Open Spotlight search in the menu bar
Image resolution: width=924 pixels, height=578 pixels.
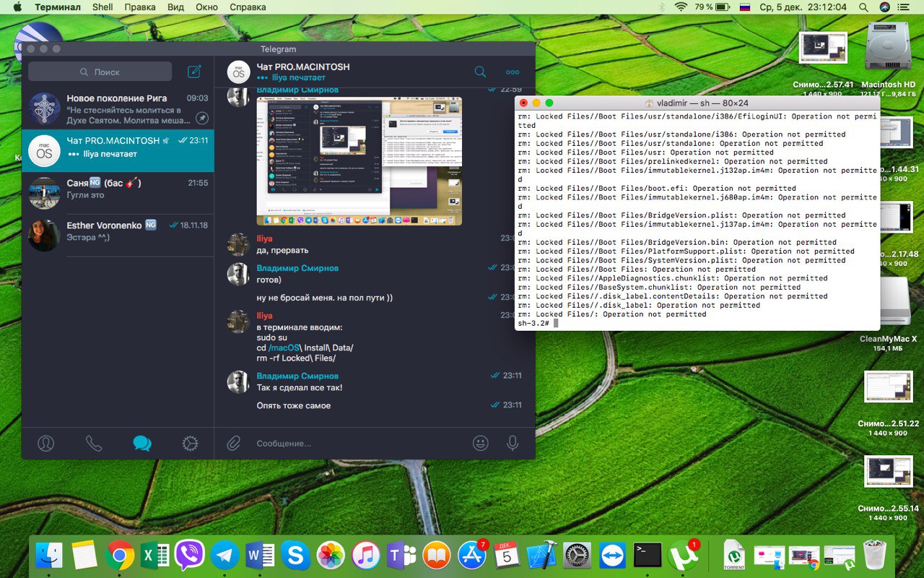[863, 7]
